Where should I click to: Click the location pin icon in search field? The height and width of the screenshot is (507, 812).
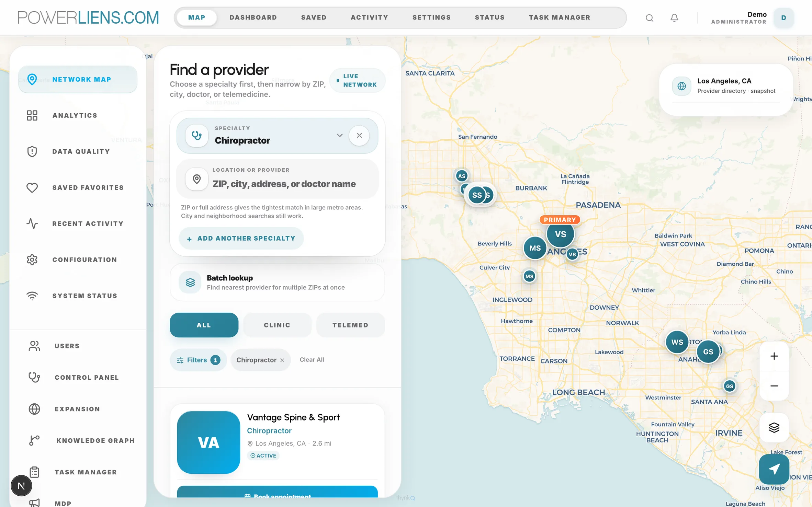[x=196, y=179]
